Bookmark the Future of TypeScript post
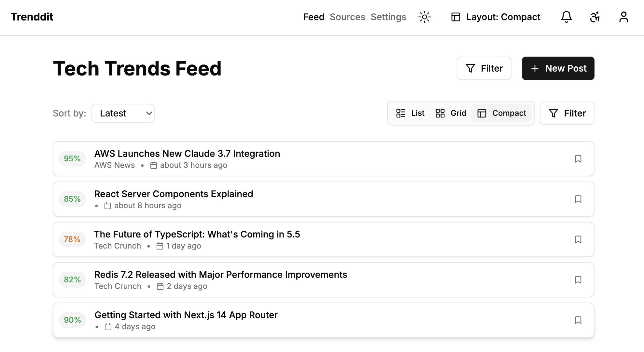This screenshot has height=352, width=644. pyautogui.click(x=578, y=239)
